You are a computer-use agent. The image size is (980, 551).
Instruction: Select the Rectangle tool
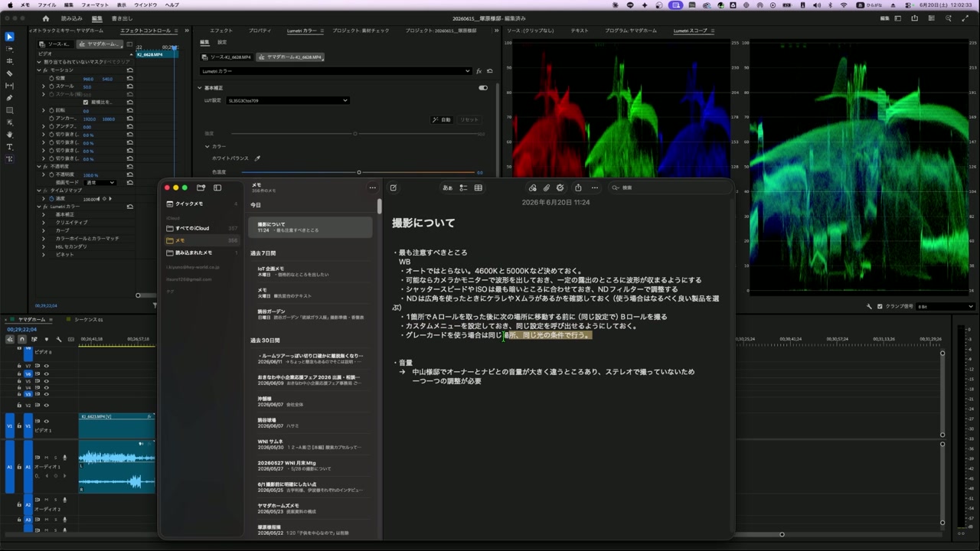click(9, 110)
